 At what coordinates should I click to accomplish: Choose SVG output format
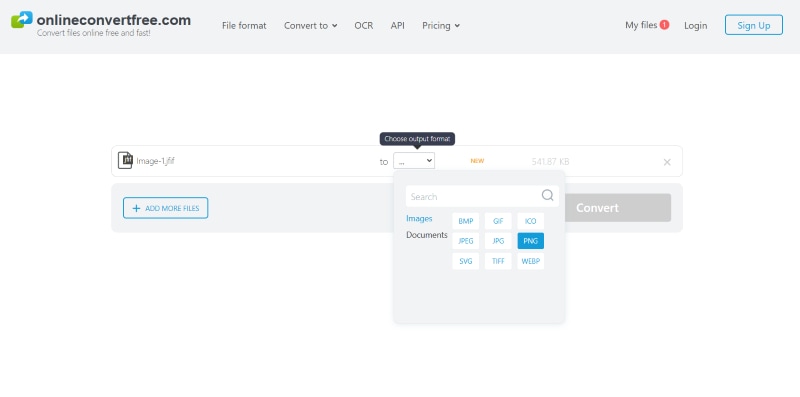click(x=465, y=261)
